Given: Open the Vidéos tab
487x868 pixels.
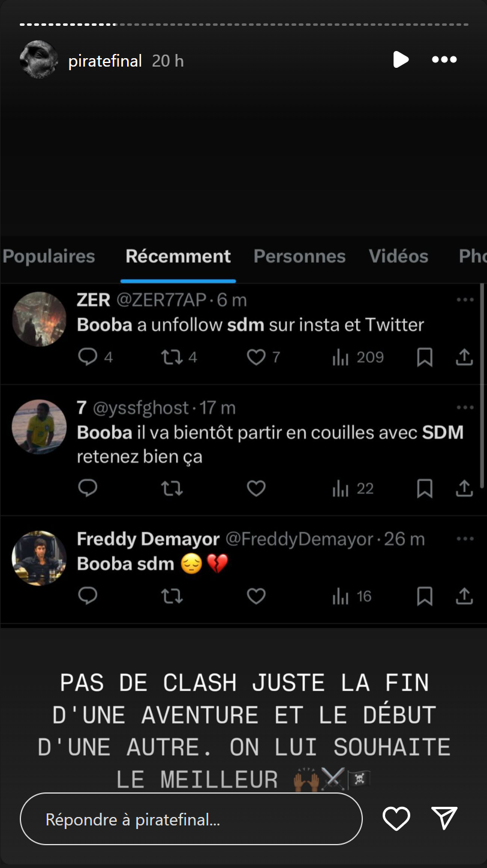Looking at the screenshot, I should point(398,256).
